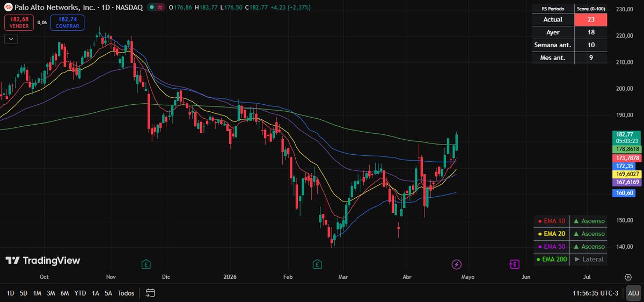Click the November earnings marker icon
The image size is (644, 302).
point(145,264)
